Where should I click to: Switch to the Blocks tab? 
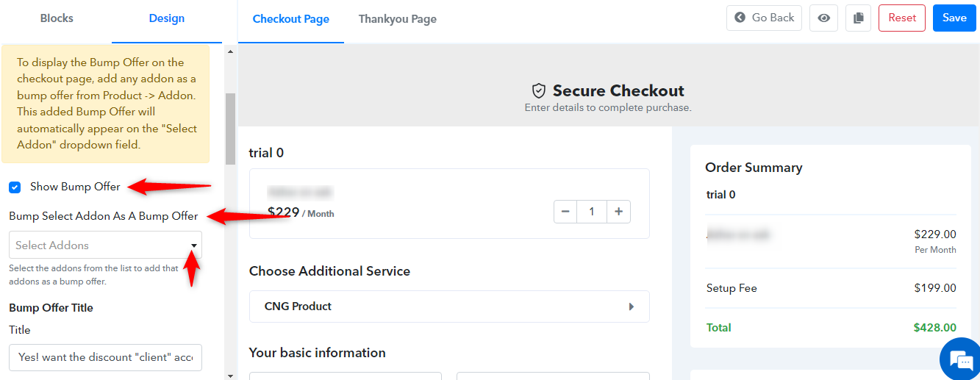[57, 18]
